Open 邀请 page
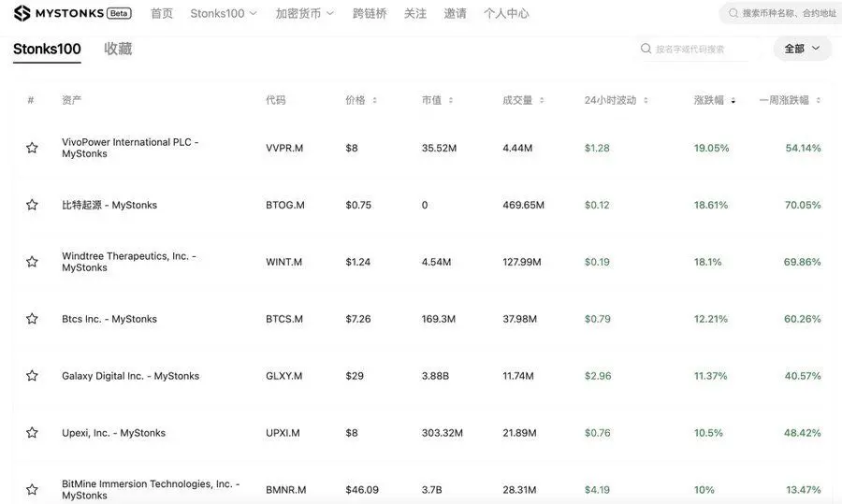Viewport: 842px width, 504px height. [x=455, y=13]
